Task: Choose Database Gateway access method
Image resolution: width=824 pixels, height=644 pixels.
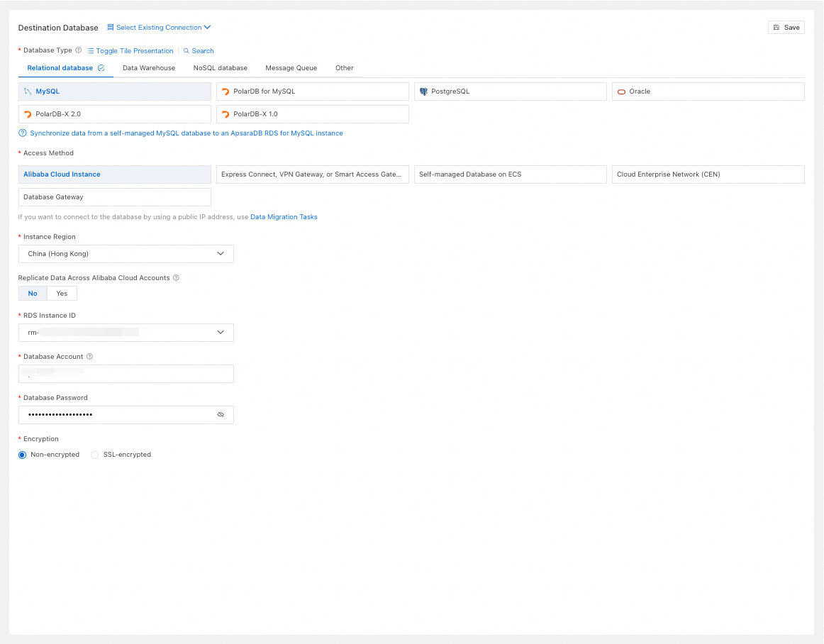Action: [x=115, y=197]
